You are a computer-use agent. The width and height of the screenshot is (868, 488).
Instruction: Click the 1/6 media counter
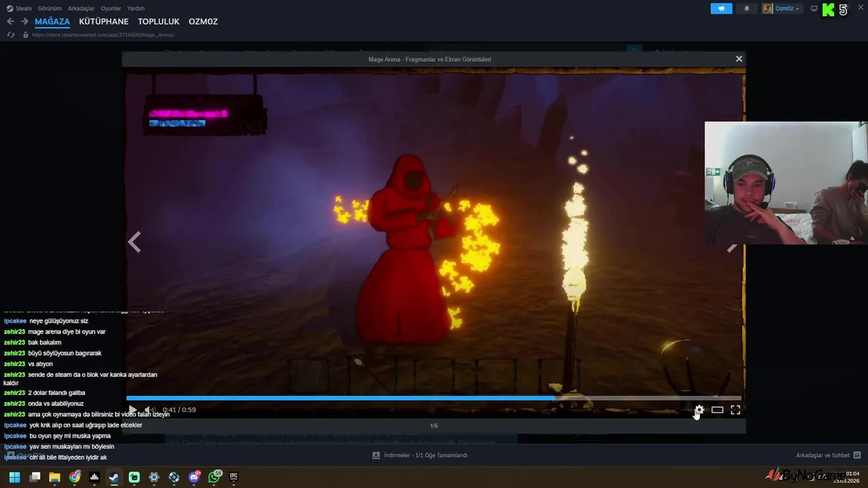pyautogui.click(x=434, y=426)
